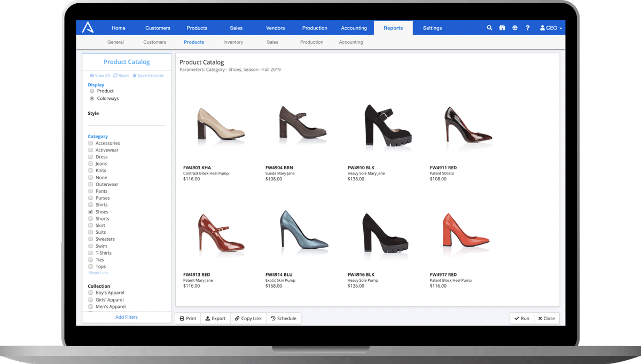Screen dimensions: 641x364
Task: Click the View All link
Action: point(100,76)
